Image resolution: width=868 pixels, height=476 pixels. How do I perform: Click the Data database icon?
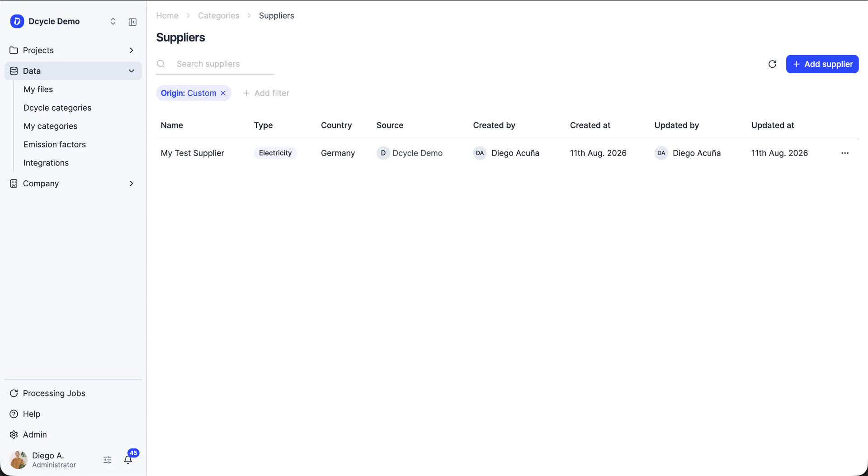14,71
